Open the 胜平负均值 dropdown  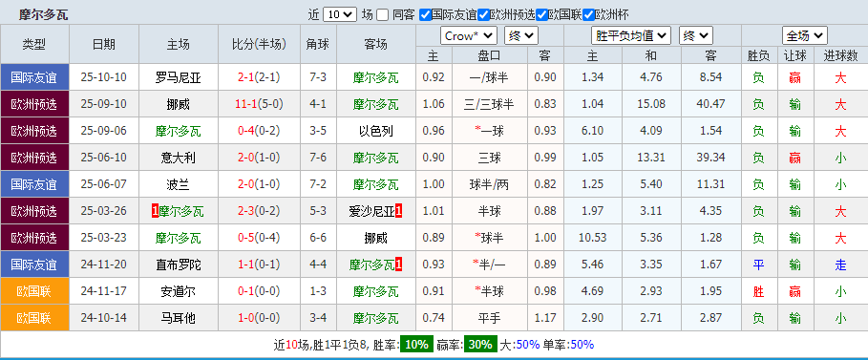tap(631, 36)
